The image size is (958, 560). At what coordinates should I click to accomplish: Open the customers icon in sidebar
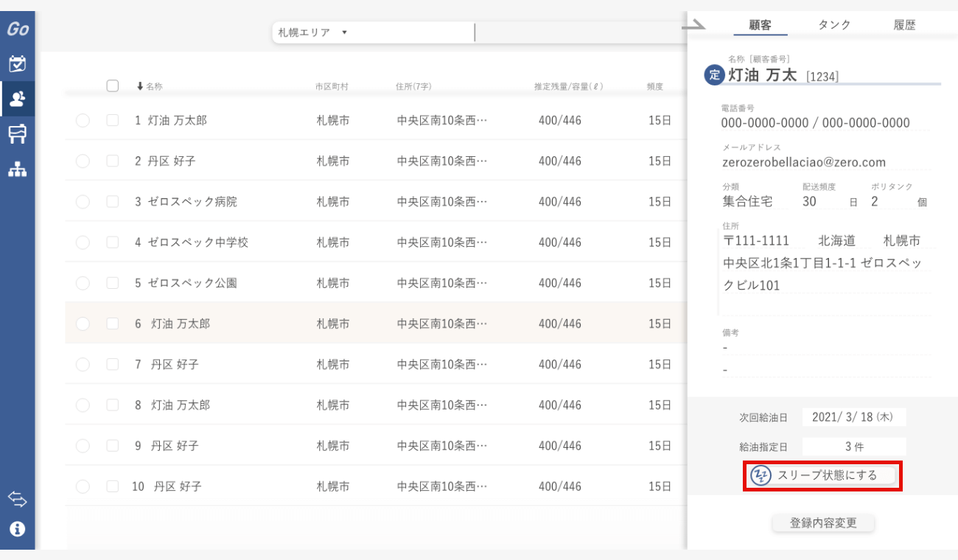pos(18,99)
